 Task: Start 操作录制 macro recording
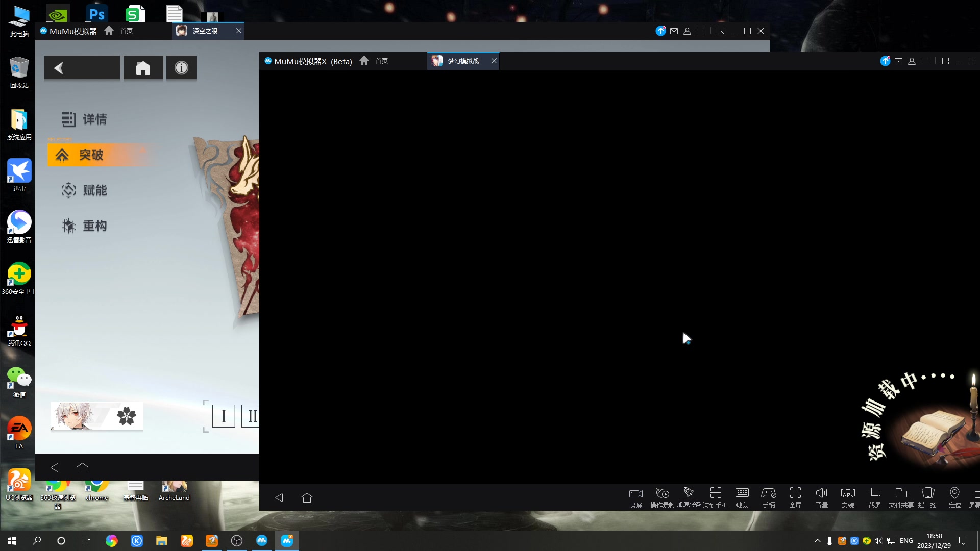pos(662,496)
